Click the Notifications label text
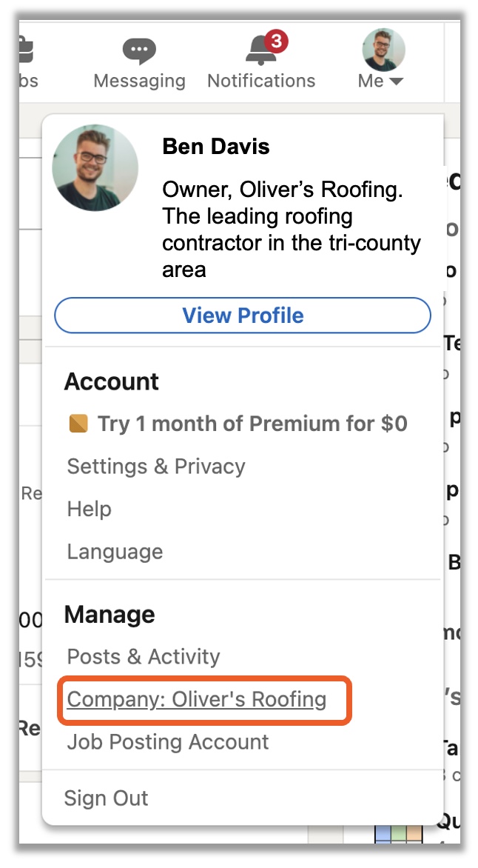Viewport: 478px width, 868px height. [261, 81]
